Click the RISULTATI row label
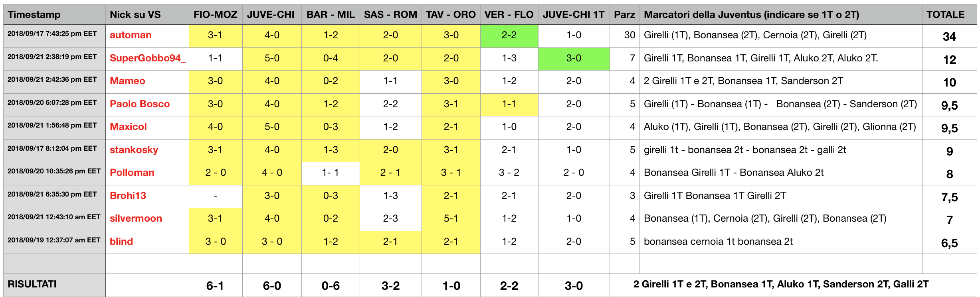The width and height of the screenshot is (980, 297). pyautogui.click(x=54, y=285)
